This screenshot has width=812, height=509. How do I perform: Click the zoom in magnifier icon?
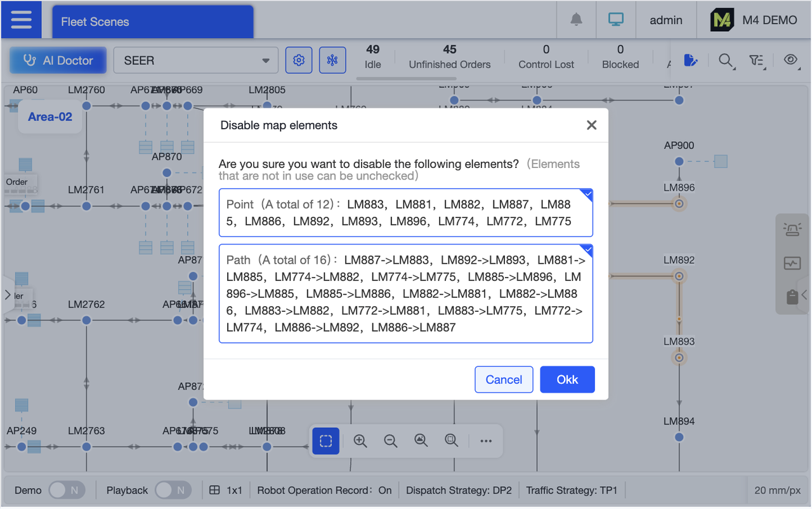click(x=360, y=441)
